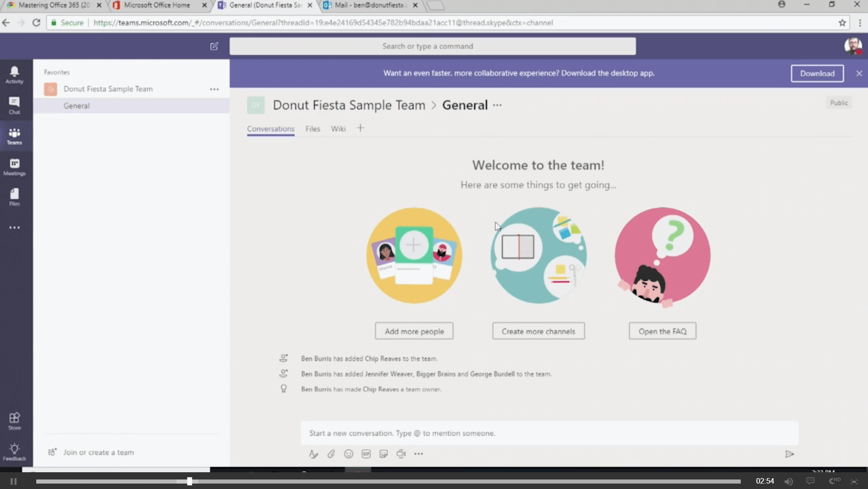Go back in browser history
This screenshot has width=868, height=489.
pos(6,23)
